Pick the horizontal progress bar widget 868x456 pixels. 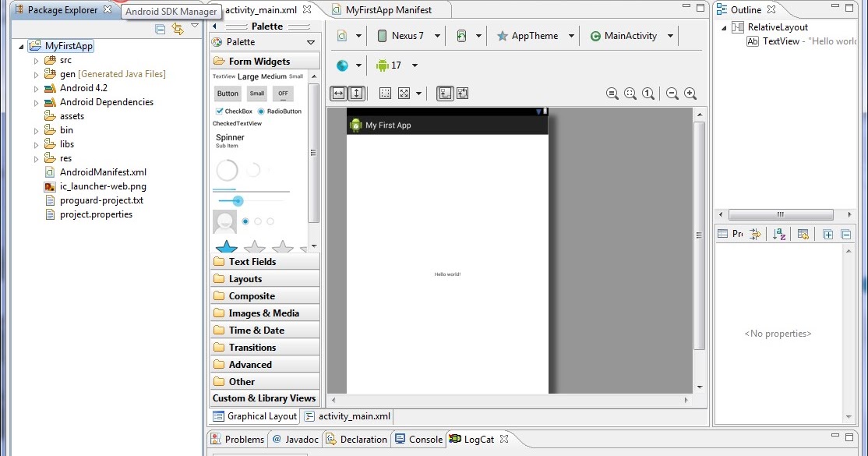pos(252,191)
